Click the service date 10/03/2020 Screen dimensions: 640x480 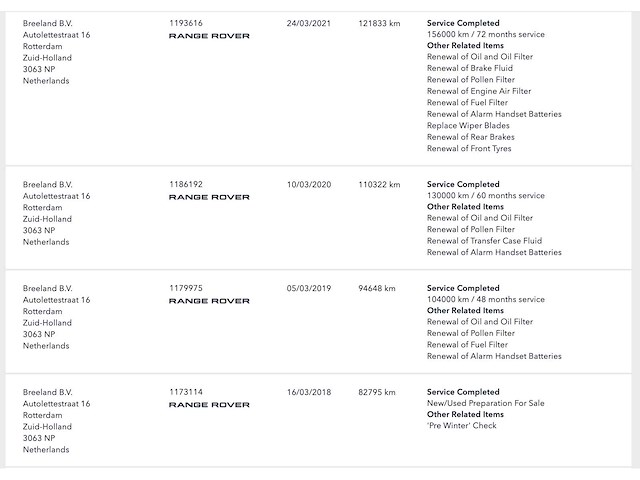point(306,184)
